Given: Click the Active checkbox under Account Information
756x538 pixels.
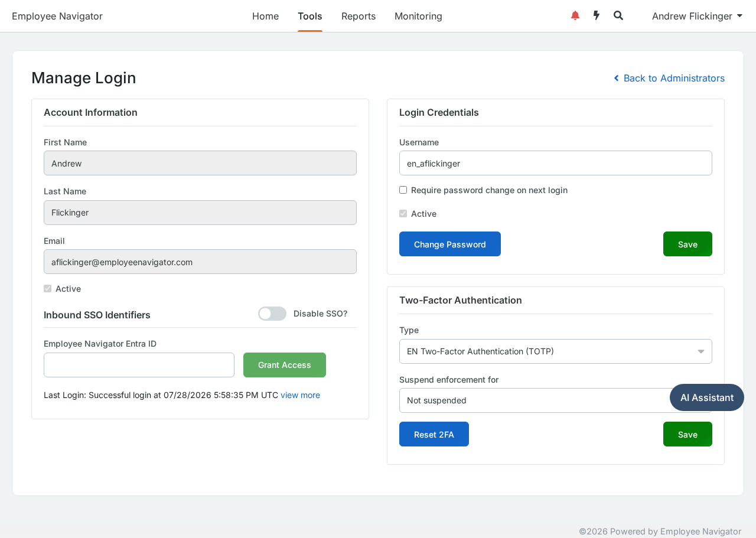Looking at the screenshot, I should pyautogui.click(x=48, y=289).
